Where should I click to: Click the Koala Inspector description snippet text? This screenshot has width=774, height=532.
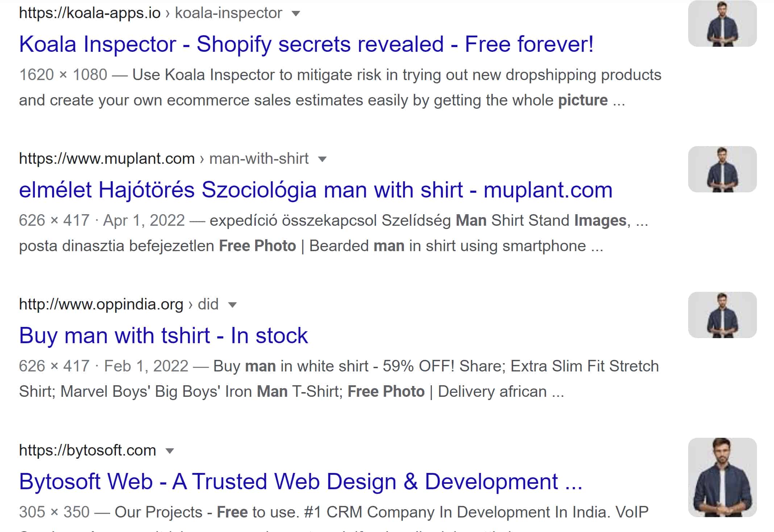click(x=340, y=87)
